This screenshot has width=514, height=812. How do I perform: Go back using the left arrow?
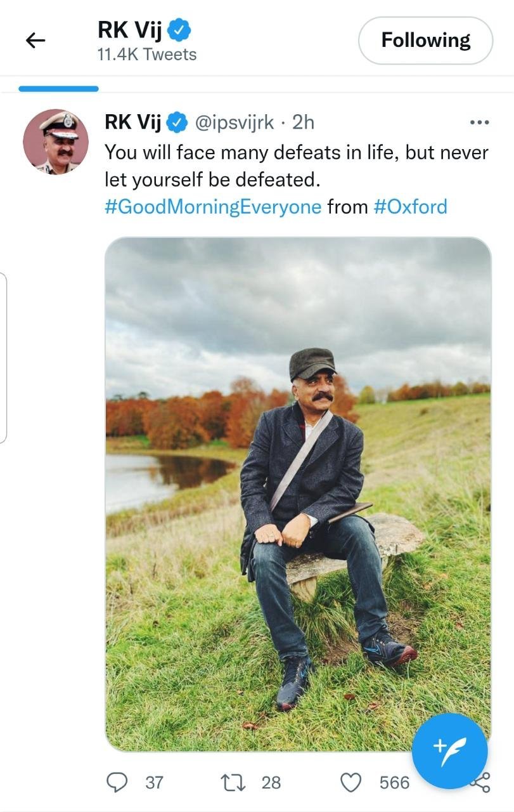[35, 41]
